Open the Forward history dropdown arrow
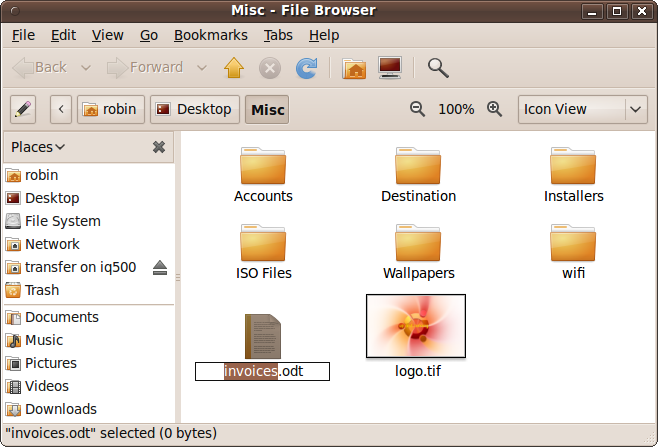The height and width of the screenshot is (447, 658). [202, 68]
